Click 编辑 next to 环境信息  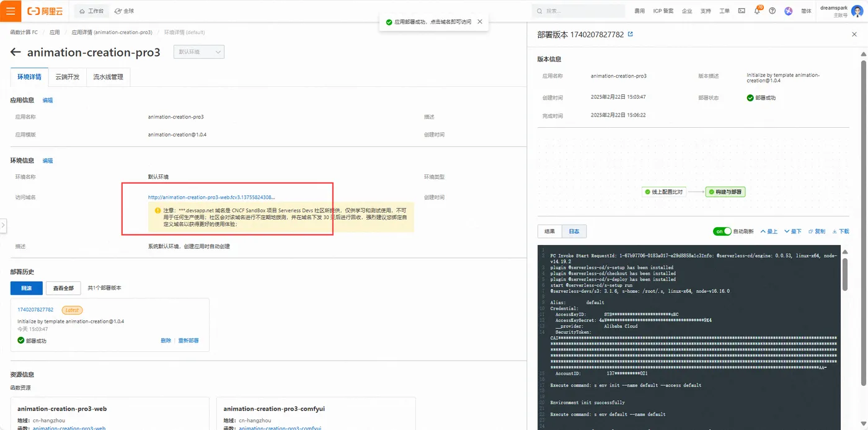48,161
